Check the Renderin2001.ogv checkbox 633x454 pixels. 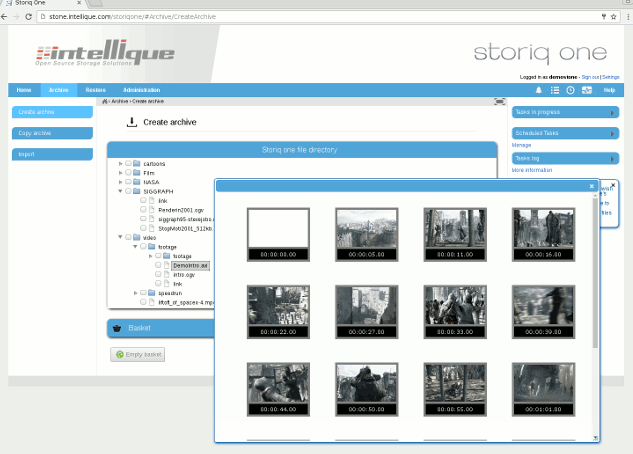point(143,210)
